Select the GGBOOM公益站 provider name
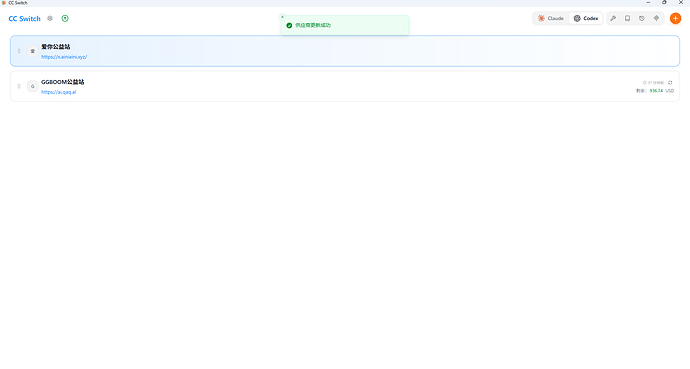Screen dimensions: 690x369 point(63,82)
